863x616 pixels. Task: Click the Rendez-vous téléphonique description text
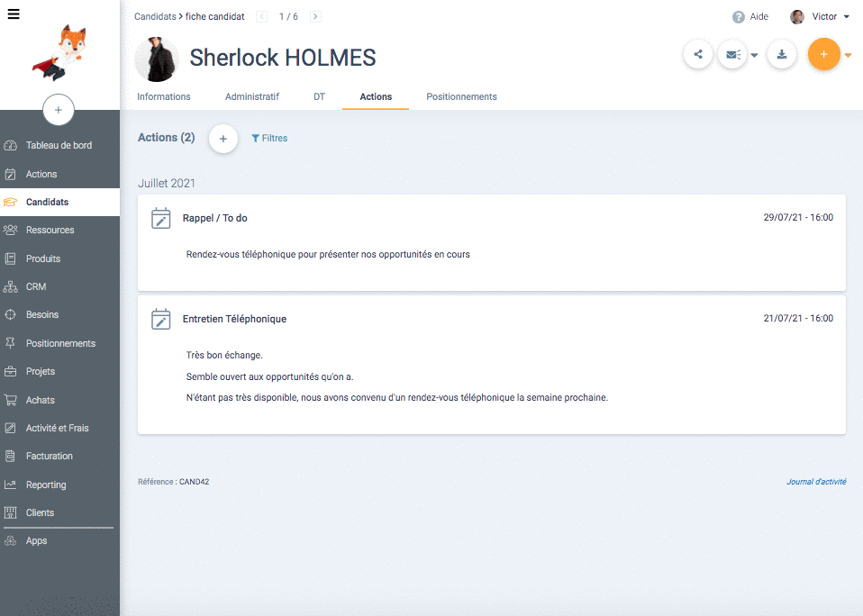tap(328, 254)
